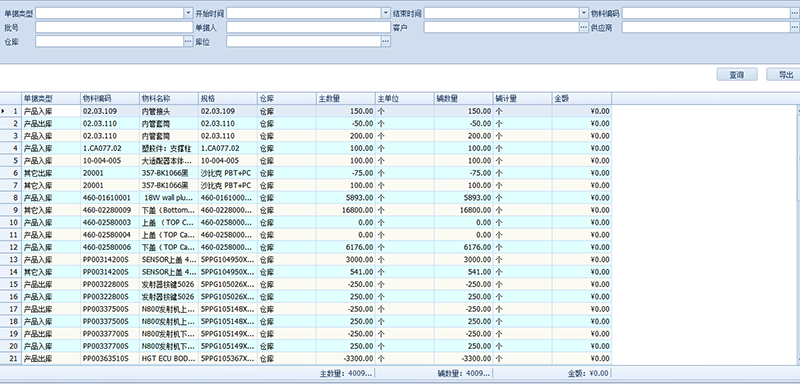Open the 物料编码 filter lookup ellipsis button
This screenshot has width=800, height=384.
[x=795, y=13]
